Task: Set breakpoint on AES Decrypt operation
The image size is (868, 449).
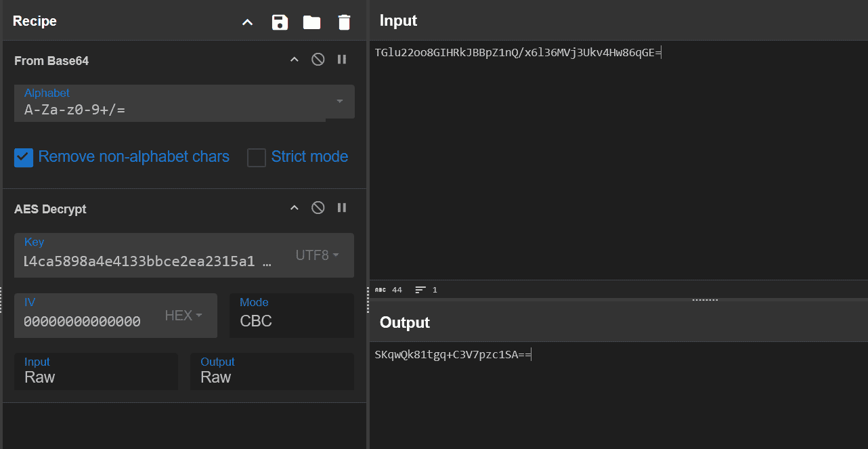Action: pos(342,208)
